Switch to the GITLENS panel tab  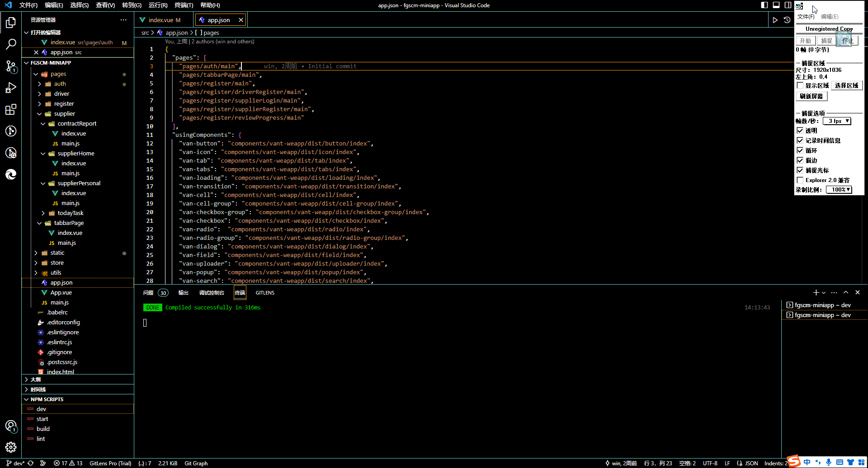coord(265,293)
